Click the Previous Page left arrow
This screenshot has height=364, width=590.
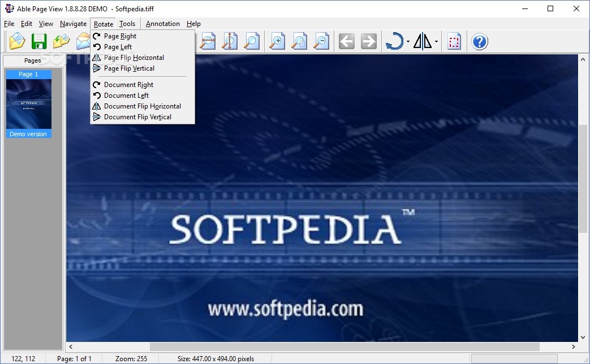point(347,41)
